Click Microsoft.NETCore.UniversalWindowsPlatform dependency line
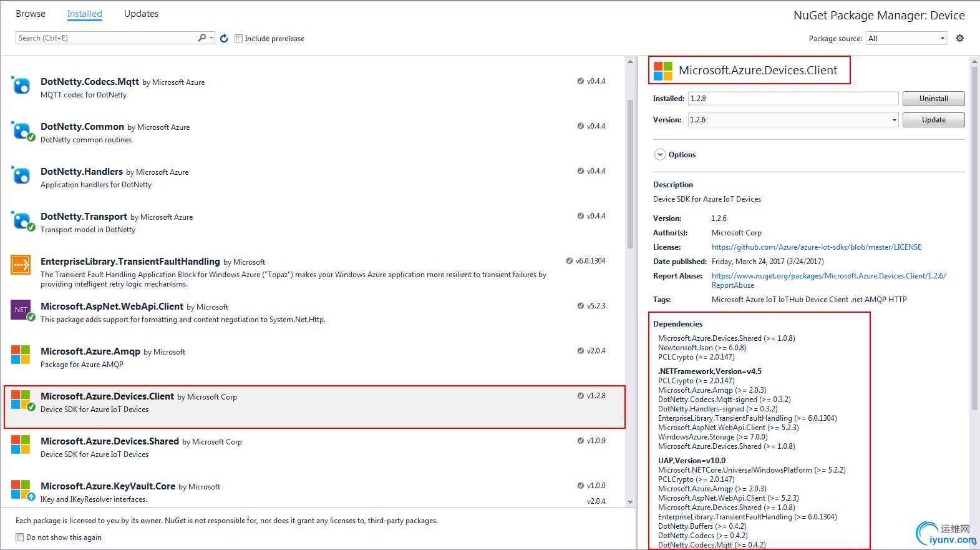The height and width of the screenshot is (550, 980). point(752,470)
